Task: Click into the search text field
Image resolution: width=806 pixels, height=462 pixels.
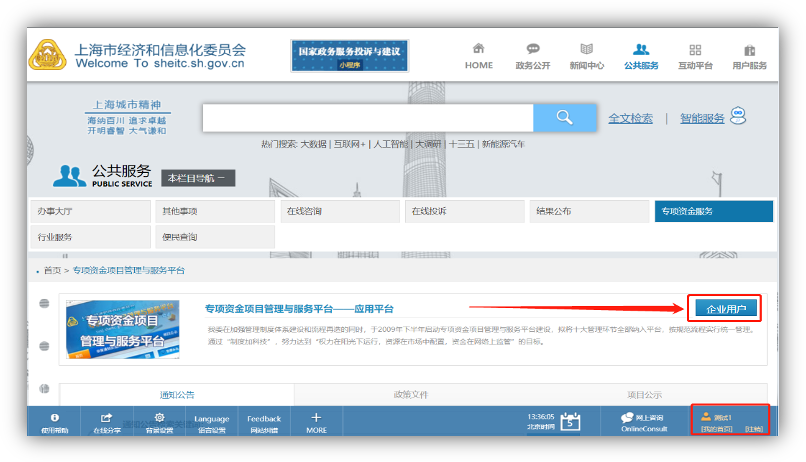Action: [x=367, y=118]
